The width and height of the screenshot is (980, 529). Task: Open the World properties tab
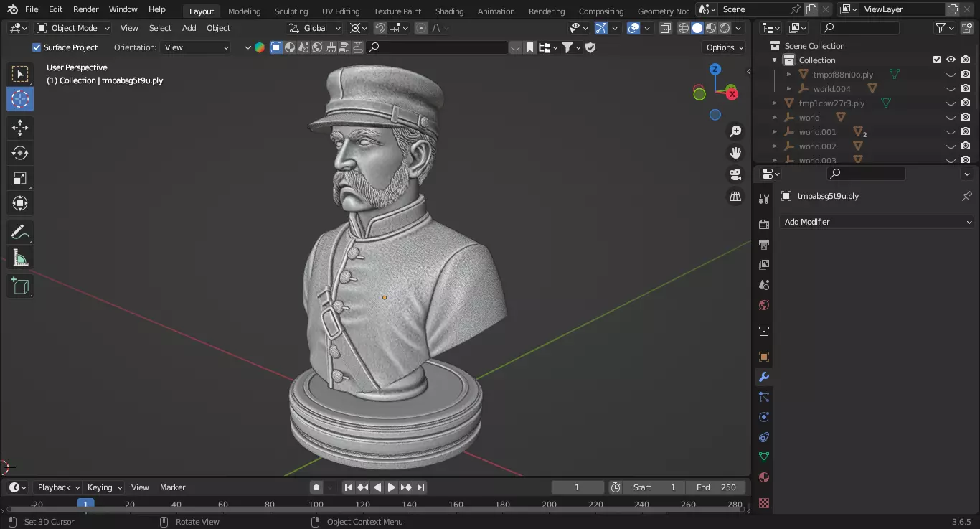(764, 305)
